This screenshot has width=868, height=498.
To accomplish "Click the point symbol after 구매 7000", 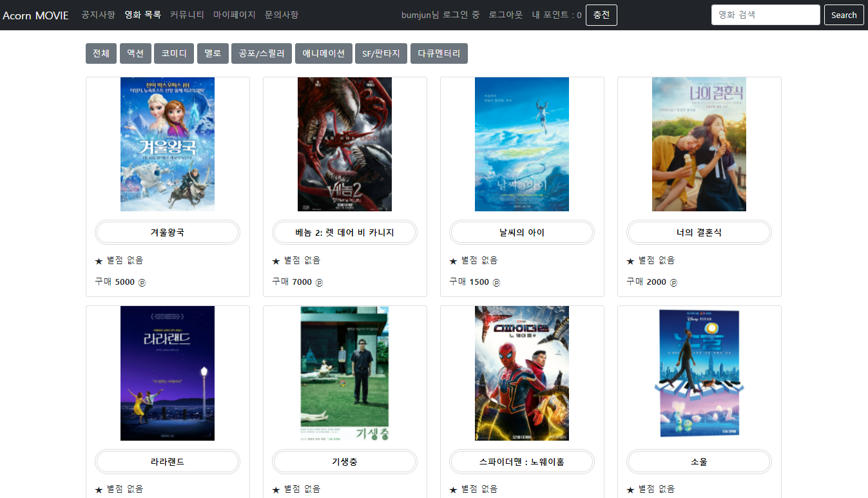I will click(319, 282).
